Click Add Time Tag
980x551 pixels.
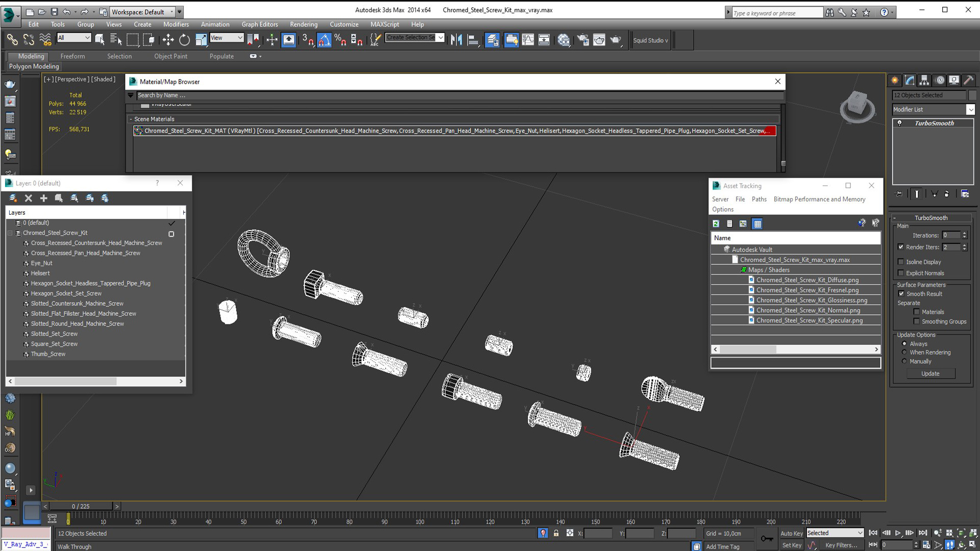pyautogui.click(x=723, y=546)
